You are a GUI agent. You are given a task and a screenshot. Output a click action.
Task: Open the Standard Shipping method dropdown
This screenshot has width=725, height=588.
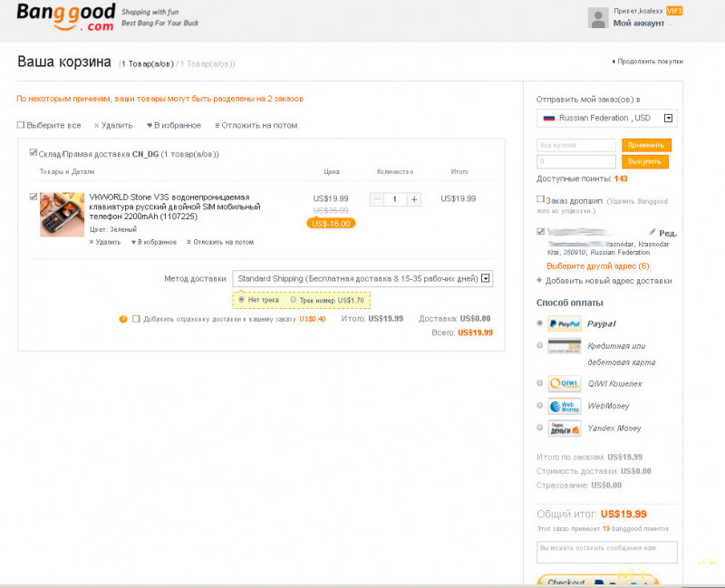[x=362, y=278]
